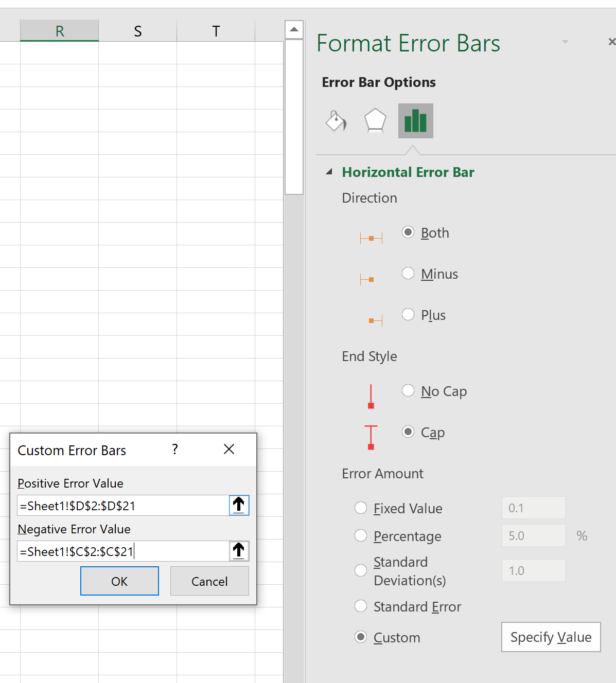Choose No Cap end style

[408, 390]
